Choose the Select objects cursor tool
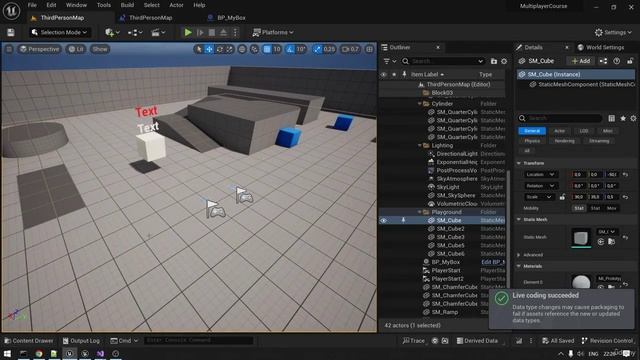Viewport: 640px width, 360px height. [x=199, y=49]
